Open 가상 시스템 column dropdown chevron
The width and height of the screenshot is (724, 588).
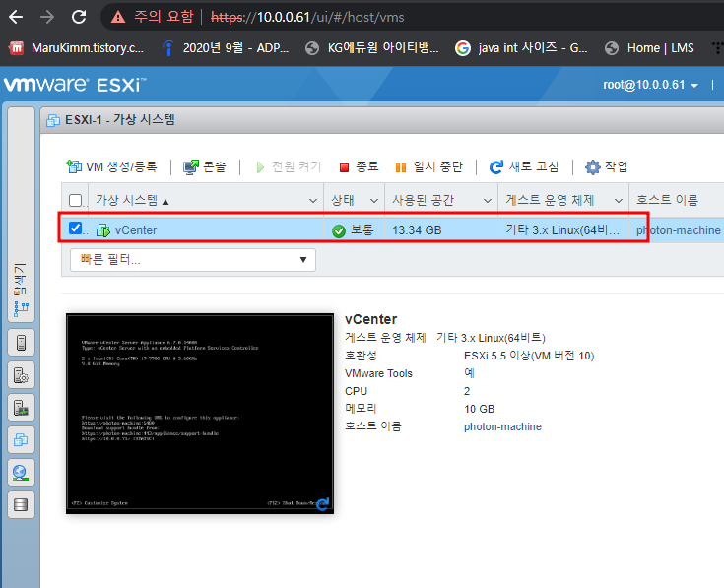tap(312, 201)
